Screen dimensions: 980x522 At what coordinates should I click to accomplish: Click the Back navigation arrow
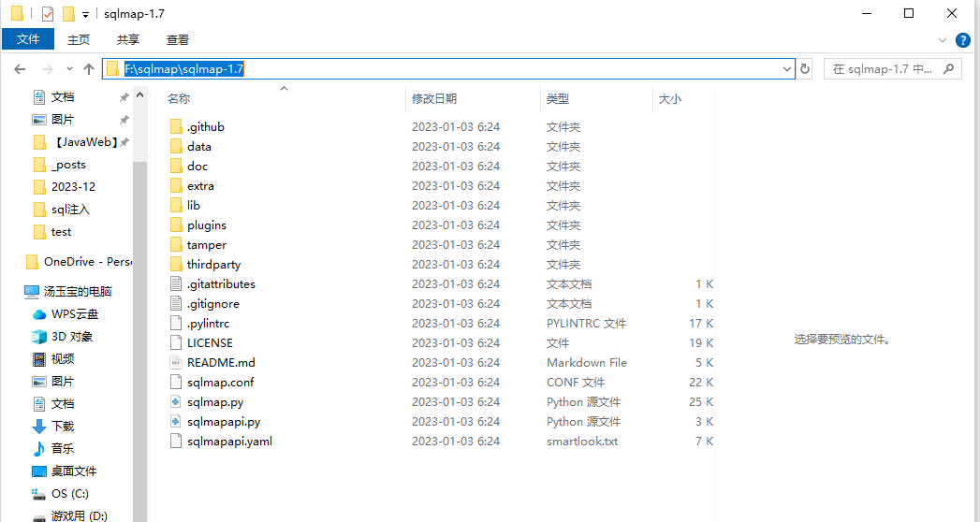coord(20,69)
